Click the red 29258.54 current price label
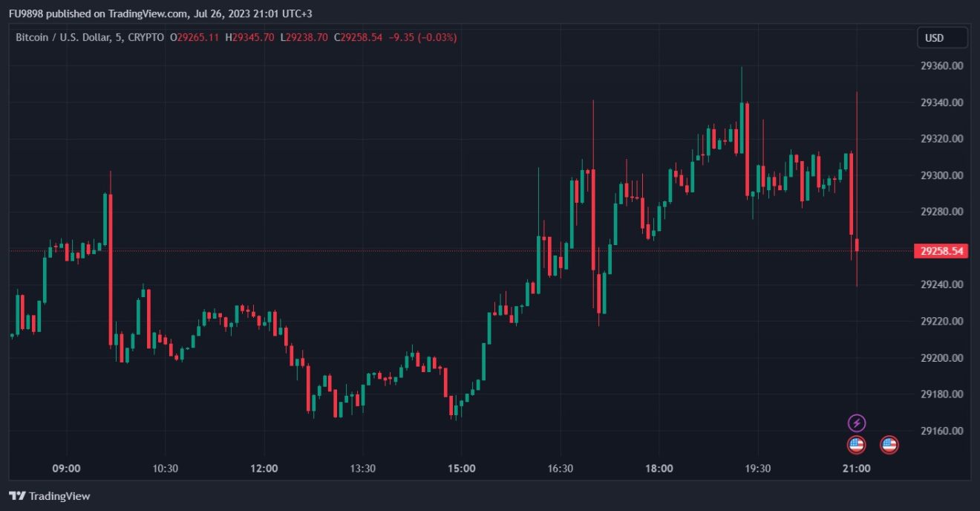The height and width of the screenshot is (511, 980). click(941, 251)
